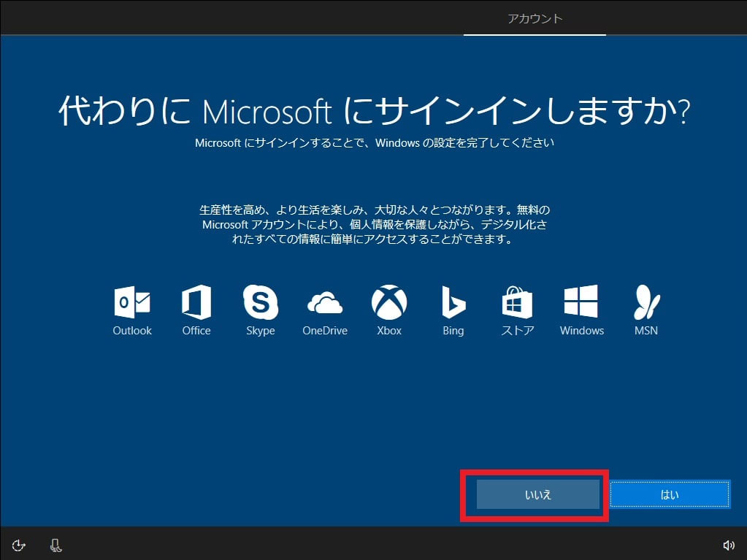Image resolution: width=747 pixels, height=560 pixels.
Task: Toggle the Cortana microphone icon
Action: 55,545
